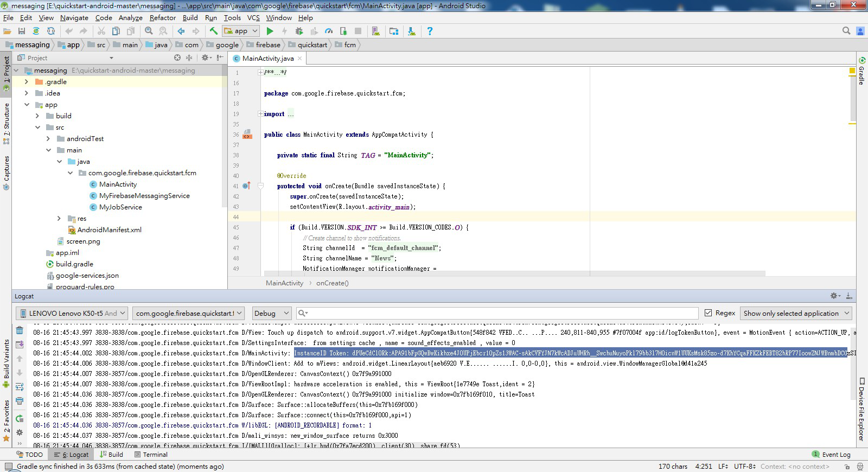This screenshot has height=472, width=868.
Task: Open the Gradle side panel
Action: pyautogui.click(x=862, y=71)
